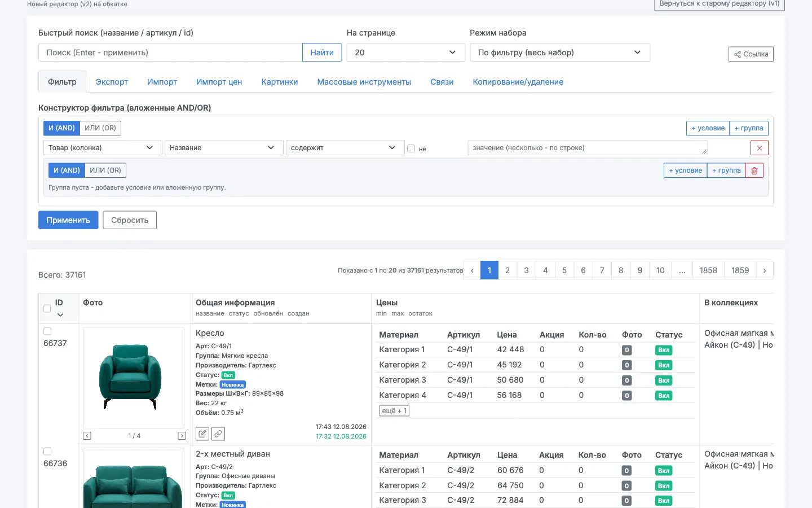
Task: Tick the checkbox for product 66736
Action: [x=47, y=452]
